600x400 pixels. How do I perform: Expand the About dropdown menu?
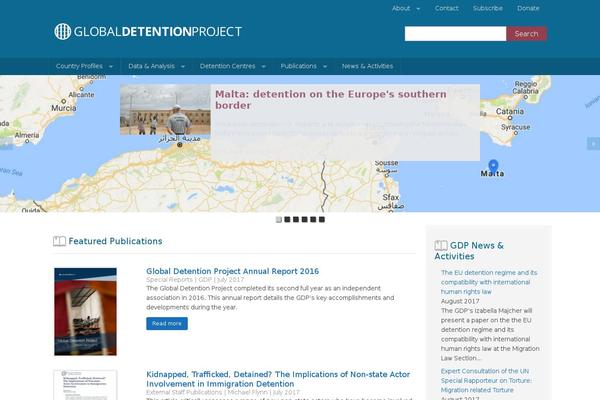click(406, 8)
